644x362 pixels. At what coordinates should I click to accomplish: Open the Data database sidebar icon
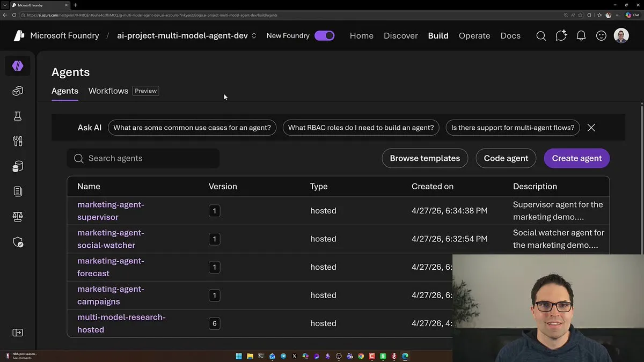click(18, 167)
